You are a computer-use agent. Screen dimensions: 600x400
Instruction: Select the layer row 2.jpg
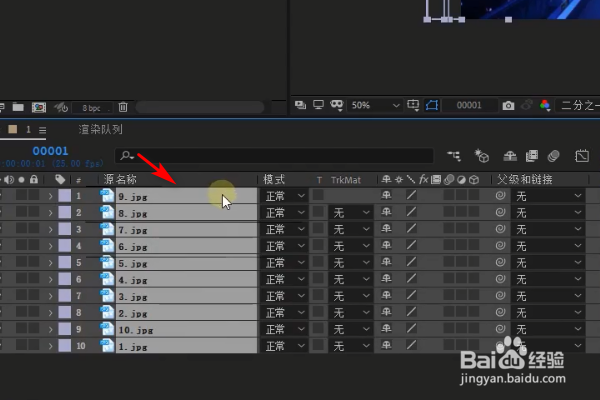187,313
